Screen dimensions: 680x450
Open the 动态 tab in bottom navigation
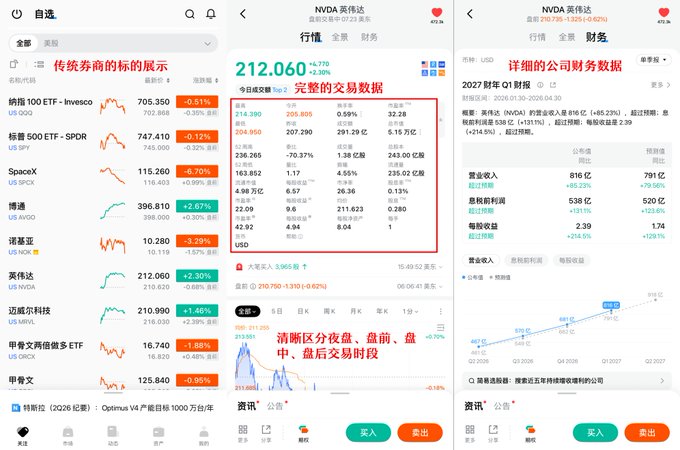click(x=113, y=435)
